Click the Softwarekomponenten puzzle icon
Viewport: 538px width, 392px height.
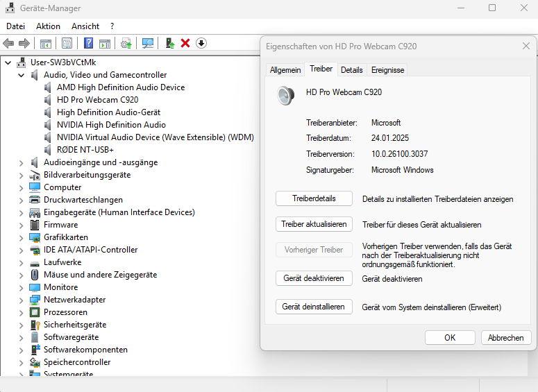click(35, 350)
